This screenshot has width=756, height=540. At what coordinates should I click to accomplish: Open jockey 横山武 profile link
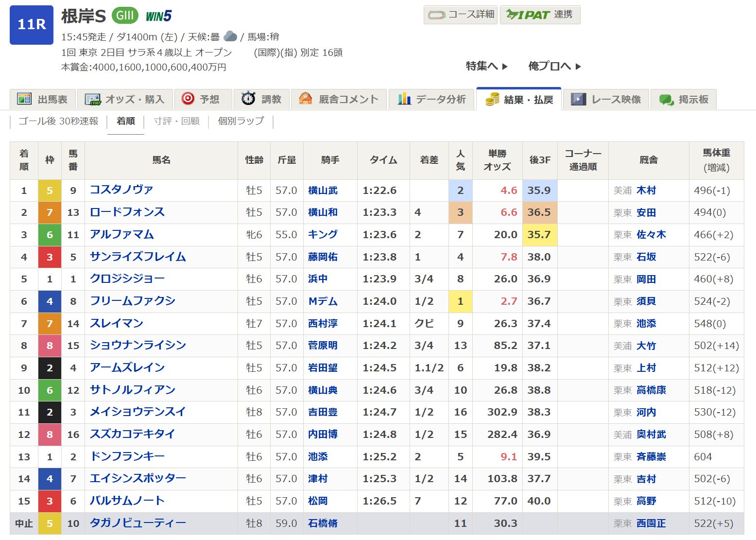point(323,191)
